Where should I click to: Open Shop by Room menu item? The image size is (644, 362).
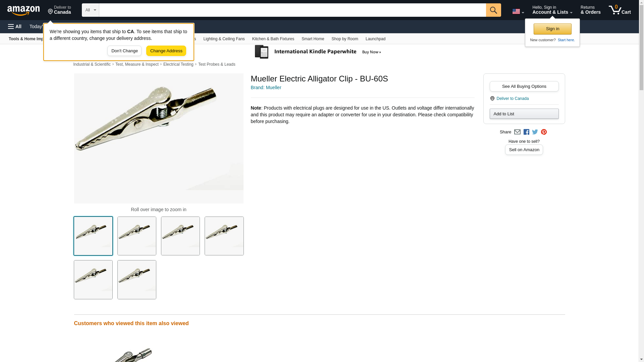tap(345, 39)
